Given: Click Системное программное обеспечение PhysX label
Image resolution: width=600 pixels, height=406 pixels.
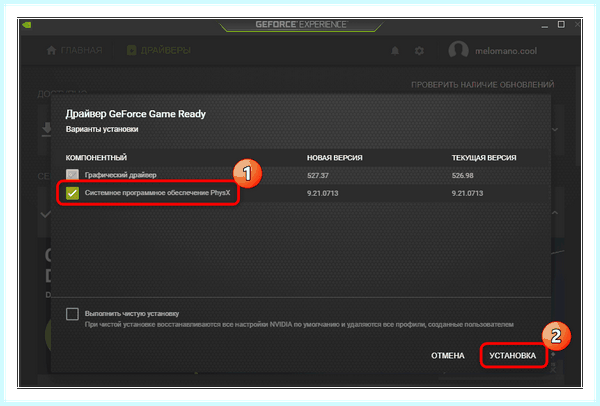Looking at the screenshot, I should point(158,193).
